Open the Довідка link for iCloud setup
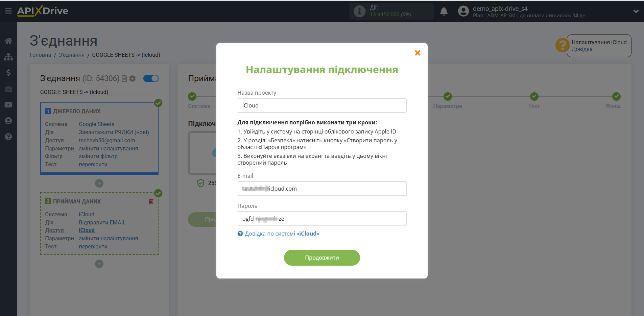Viewport: 644px width, 316px height. tap(582, 49)
